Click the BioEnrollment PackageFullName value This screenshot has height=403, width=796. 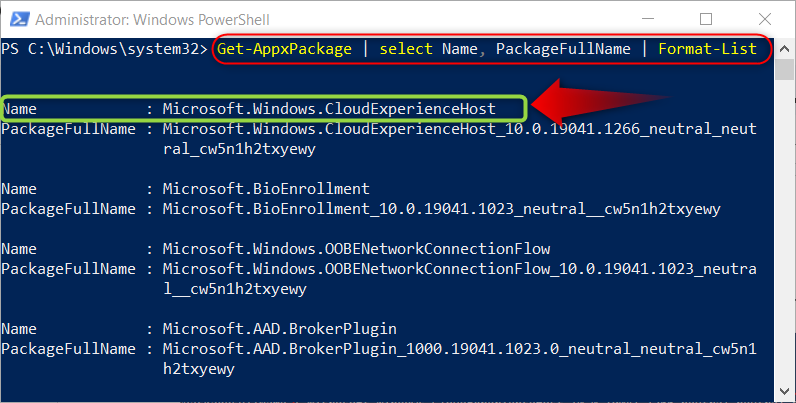(441, 209)
